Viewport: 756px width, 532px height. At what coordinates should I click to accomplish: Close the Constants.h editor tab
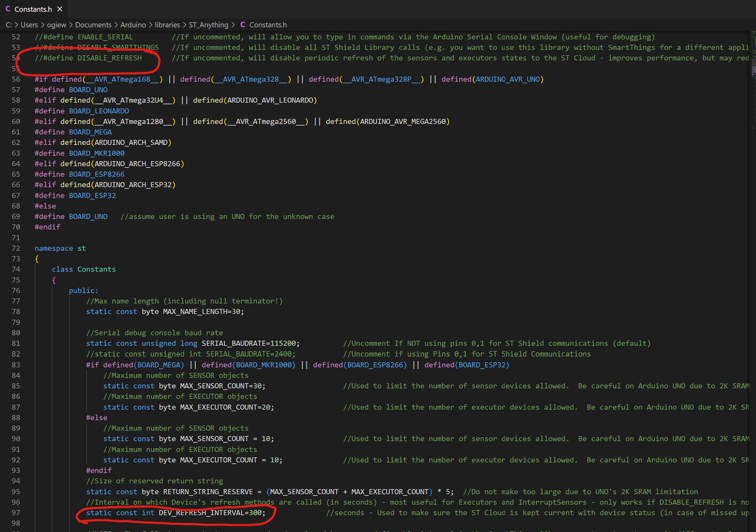click(x=60, y=9)
